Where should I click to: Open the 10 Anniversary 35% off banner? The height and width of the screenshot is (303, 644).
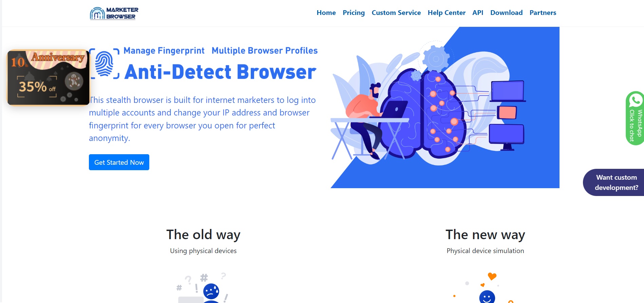(x=48, y=77)
